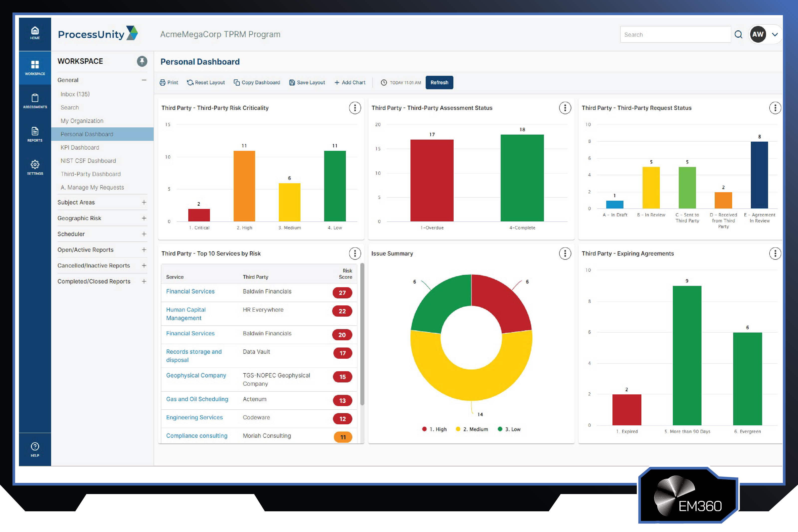Expand the Subject Areas section
This screenshot has width=798, height=532.
click(144, 202)
